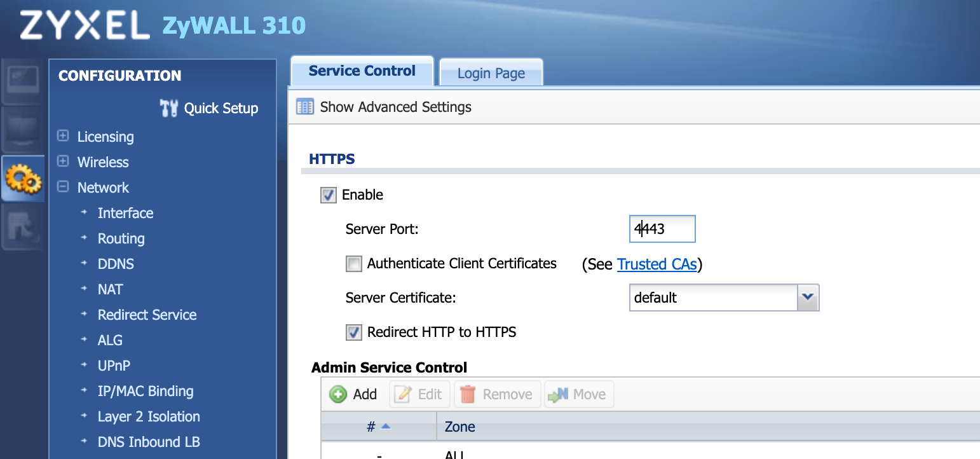Open the IP/MAC Binding menu item
980x459 pixels.
[x=146, y=391]
